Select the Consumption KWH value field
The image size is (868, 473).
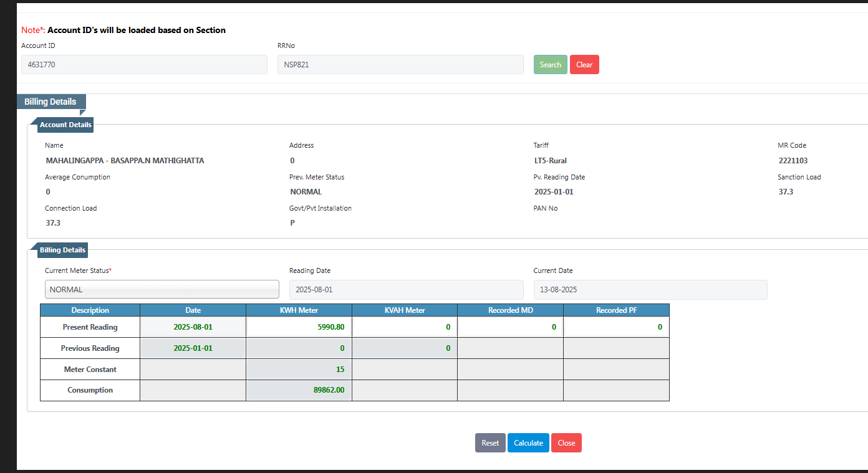[299, 390]
